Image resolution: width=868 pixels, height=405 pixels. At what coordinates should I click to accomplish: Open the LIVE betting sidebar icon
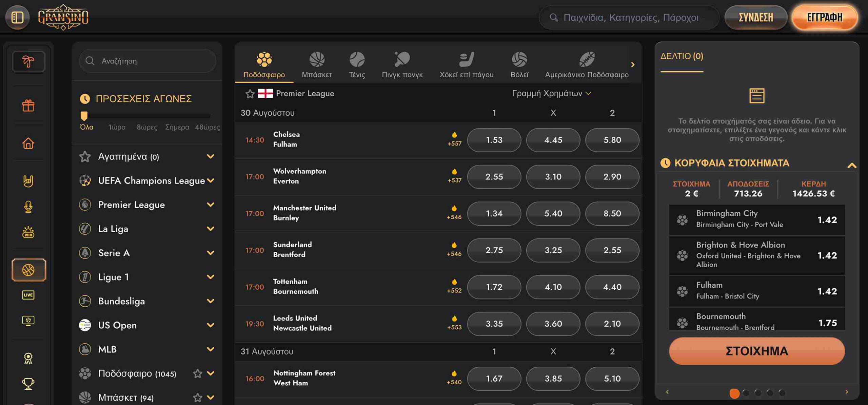[x=28, y=295]
